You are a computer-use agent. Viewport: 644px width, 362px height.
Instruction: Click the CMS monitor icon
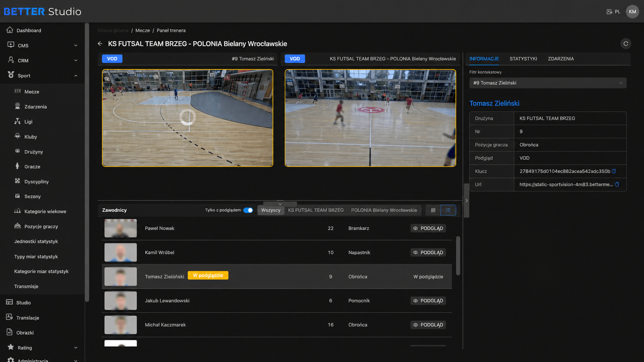coord(10,45)
